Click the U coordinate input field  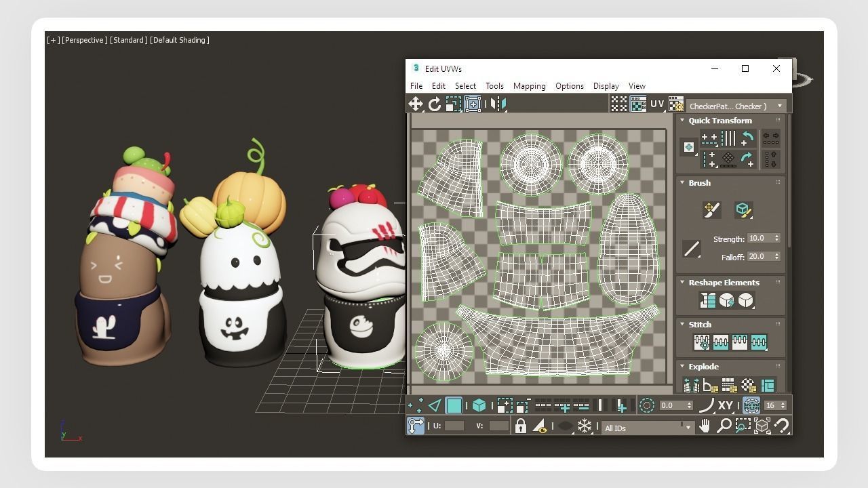coord(454,426)
